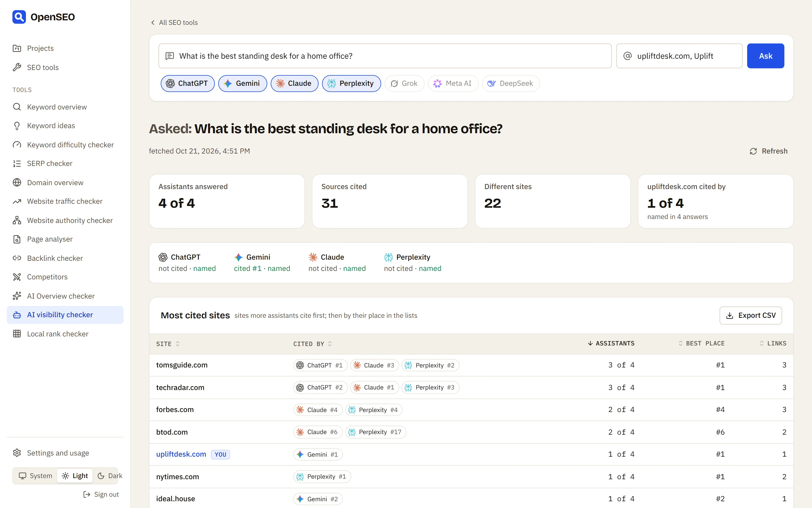Switch theme to Dark

click(109, 476)
